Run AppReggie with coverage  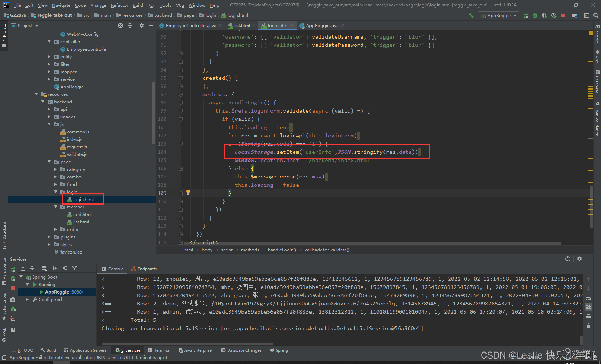click(x=544, y=15)
